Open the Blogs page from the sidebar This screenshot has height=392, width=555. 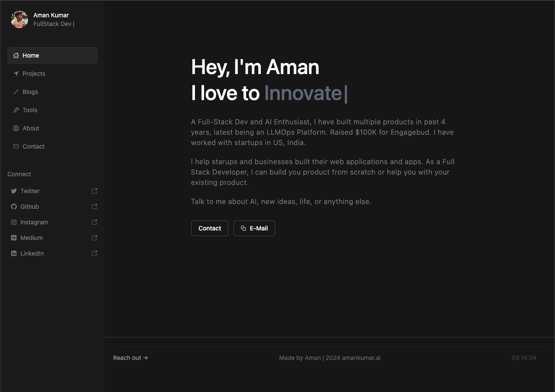click(x=30, y=91)
